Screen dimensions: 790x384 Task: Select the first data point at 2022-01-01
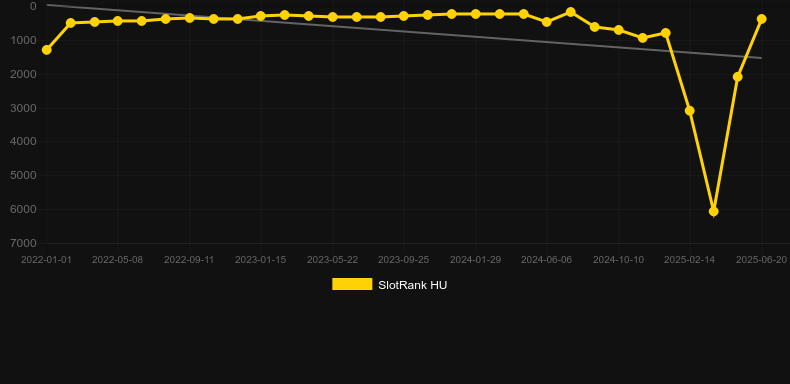point(46,50)
